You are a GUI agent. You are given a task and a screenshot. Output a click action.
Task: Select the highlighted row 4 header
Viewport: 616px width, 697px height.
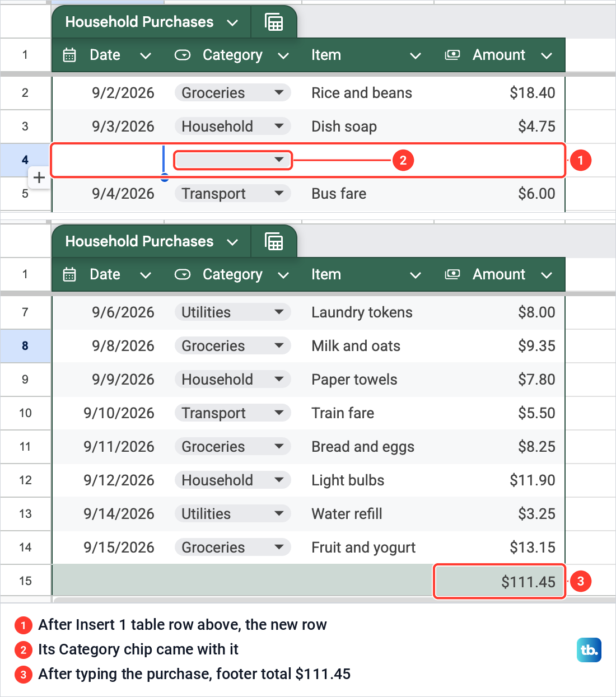tap(25, 160)
